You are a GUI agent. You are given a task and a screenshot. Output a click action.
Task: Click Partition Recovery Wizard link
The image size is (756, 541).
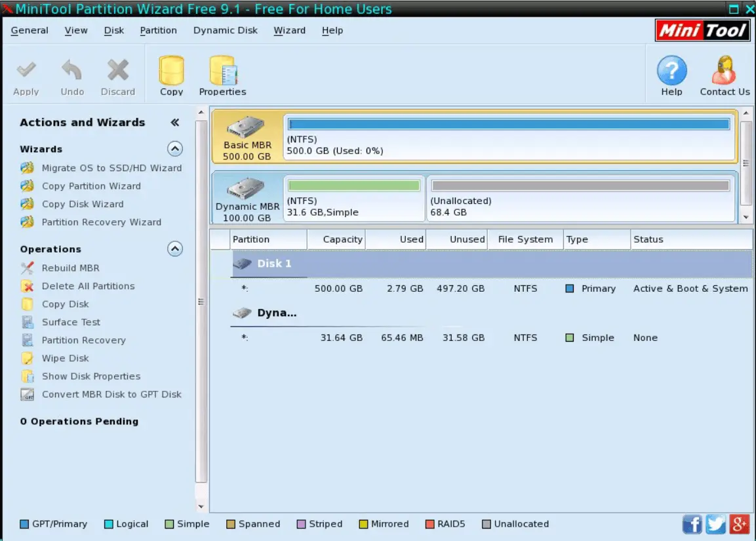(x=101, y=222)
